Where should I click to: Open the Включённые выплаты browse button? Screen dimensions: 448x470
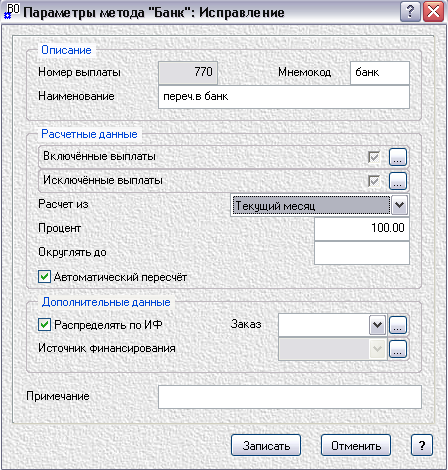pos(398,157)
